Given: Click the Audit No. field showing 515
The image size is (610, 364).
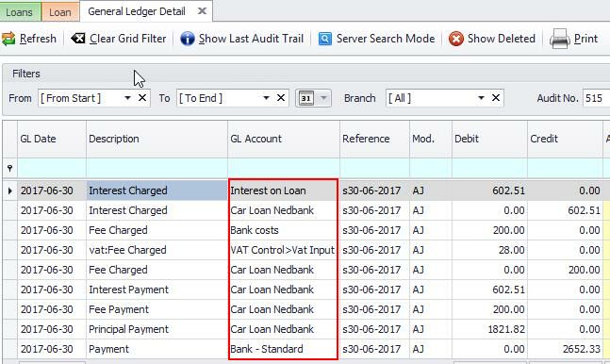Looking at the screenshot, I should [x=596, y=98].
